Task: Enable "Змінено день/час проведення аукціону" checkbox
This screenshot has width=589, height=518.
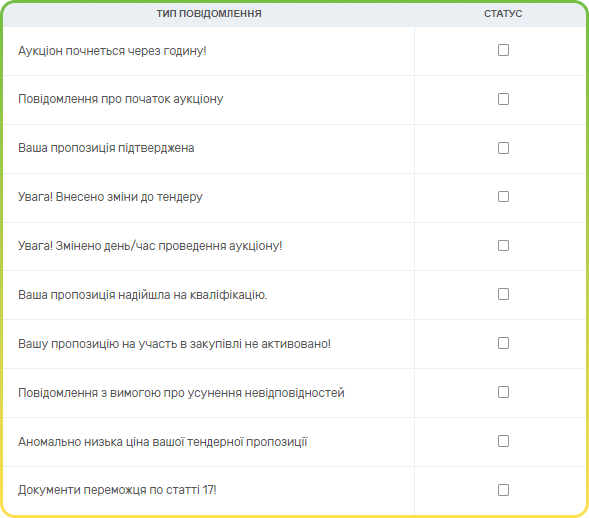Action: [503, 245]
